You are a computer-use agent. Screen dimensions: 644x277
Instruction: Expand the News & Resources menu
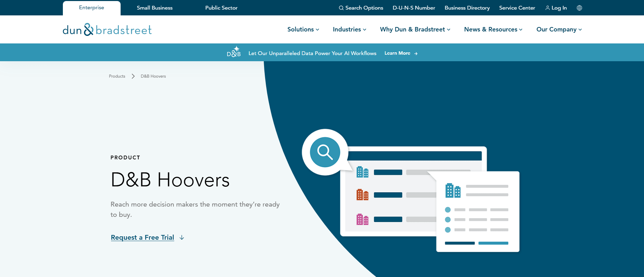(x=493, y=29)
